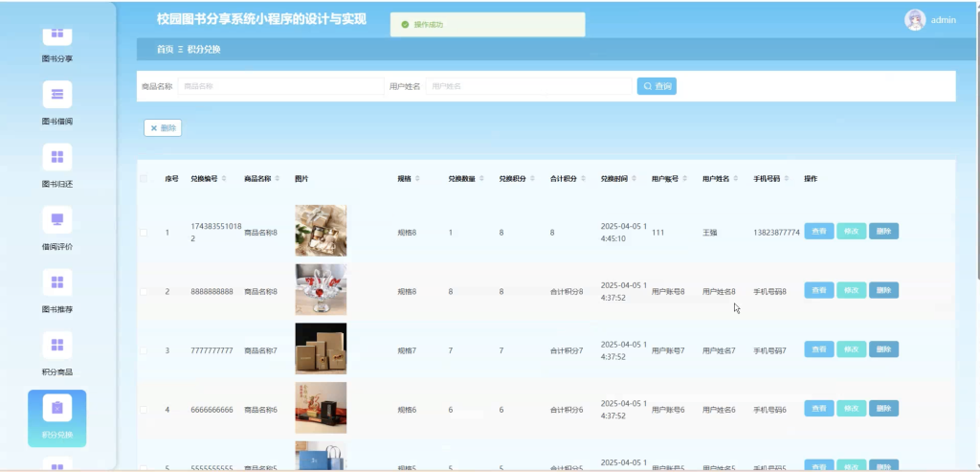Click the 规格7 cell
980x472 pixels.
(x=407, y=350)
